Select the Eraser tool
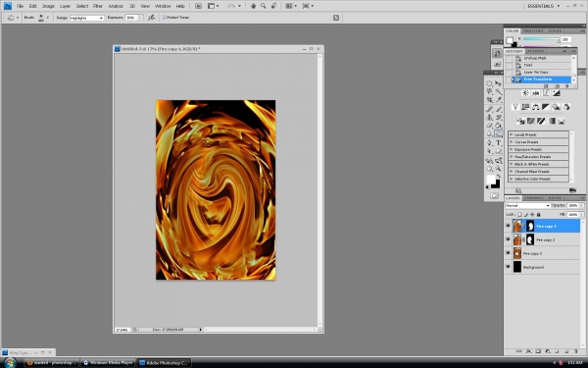Screen dimensions: 588x368 click(489, 126)
